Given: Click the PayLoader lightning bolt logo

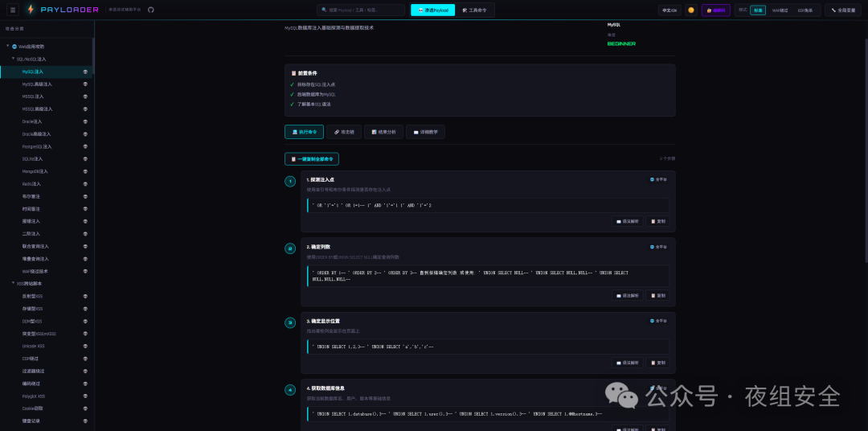Looking at the screenshot, I should (31, 10).
